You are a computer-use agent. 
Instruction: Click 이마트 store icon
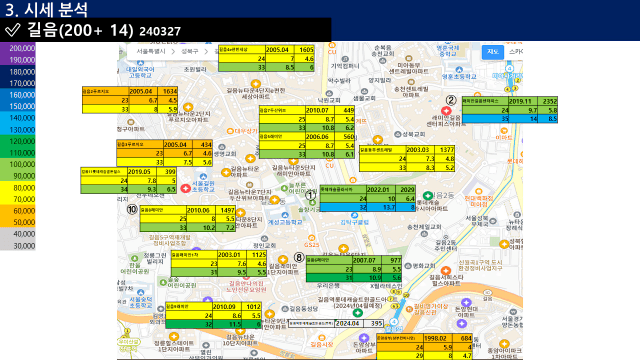(504, 131)
